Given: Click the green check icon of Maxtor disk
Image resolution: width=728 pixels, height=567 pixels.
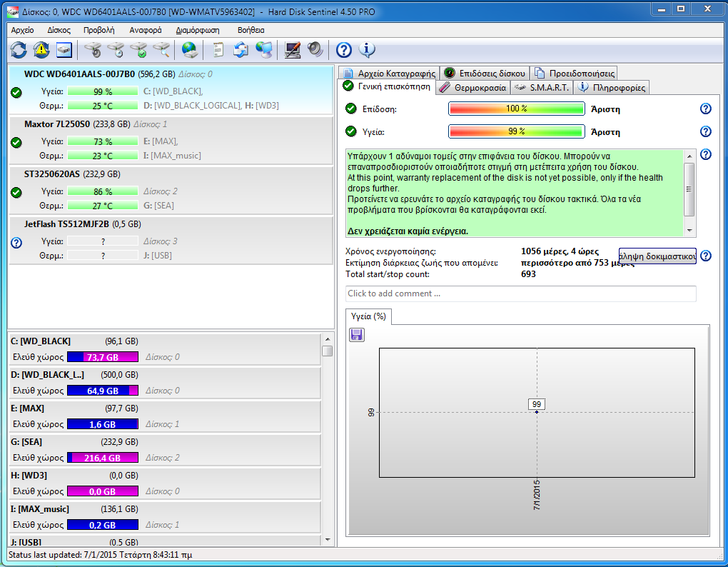Looking at the screenshot, I should tap(16, 142).
